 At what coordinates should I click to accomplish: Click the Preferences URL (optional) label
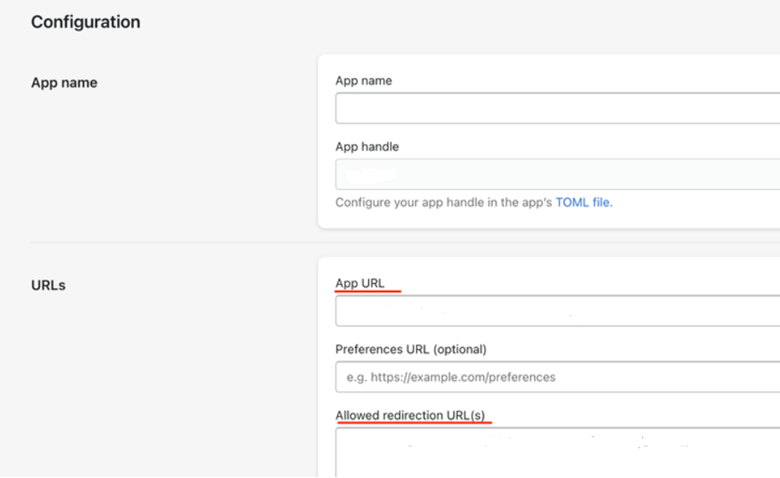coord(411,349)
